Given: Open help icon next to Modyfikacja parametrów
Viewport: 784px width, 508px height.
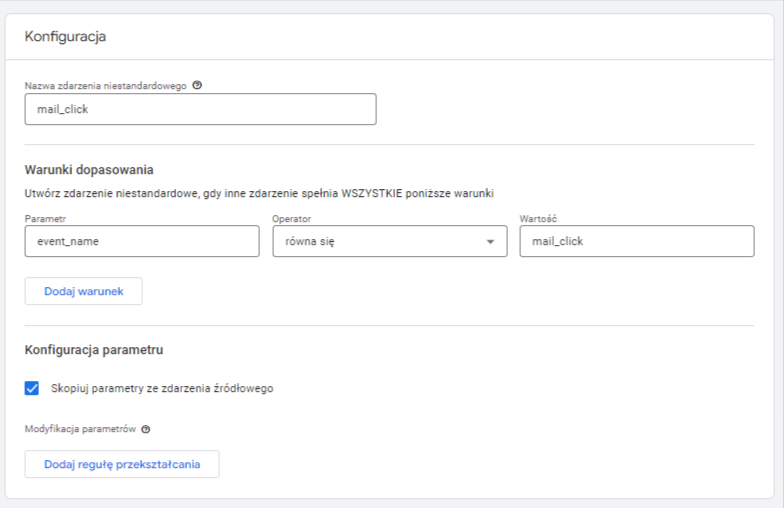Looking at the screenshot, I should [146, 429].
